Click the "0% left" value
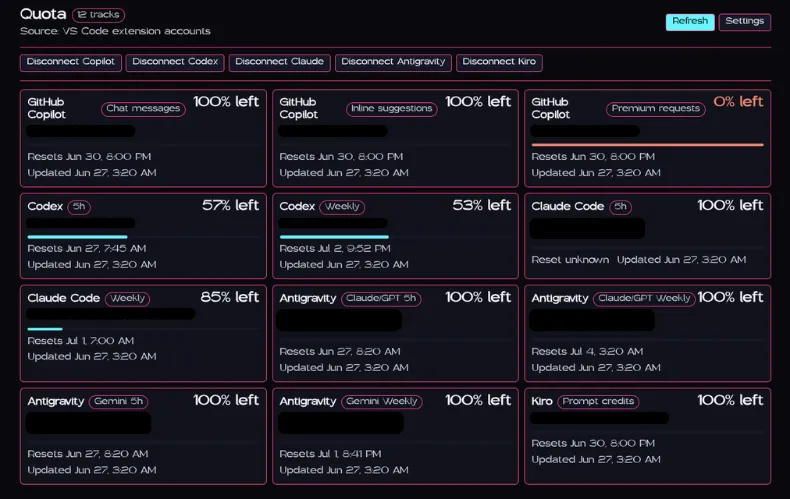 point(738,102)
